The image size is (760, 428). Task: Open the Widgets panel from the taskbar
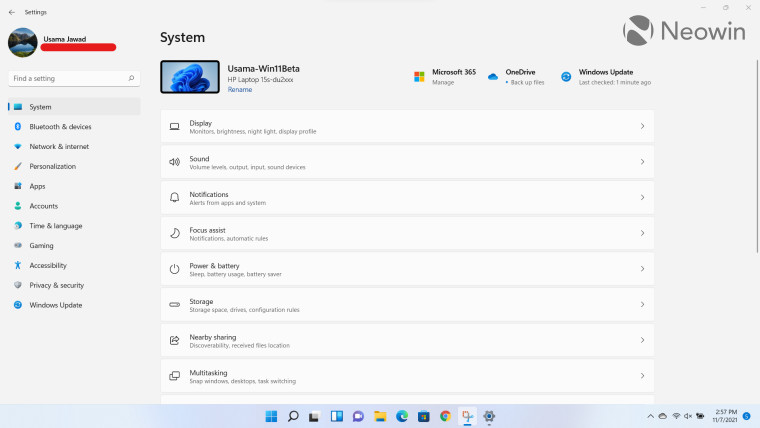click(x=336, y=416)
